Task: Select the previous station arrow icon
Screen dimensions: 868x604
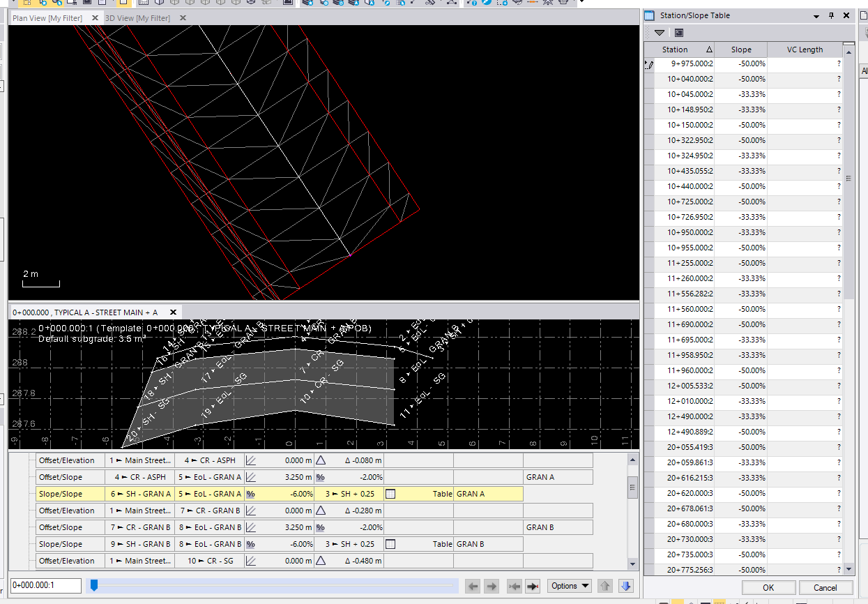Action: tap(473, 585)
